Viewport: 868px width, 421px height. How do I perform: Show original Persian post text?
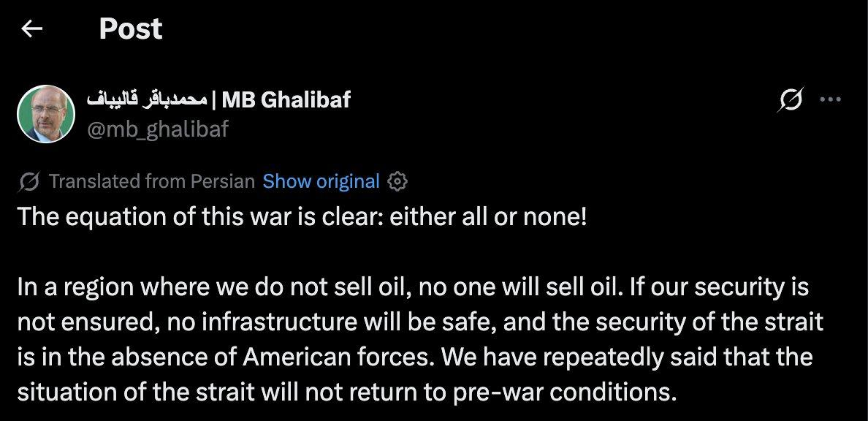click(x=321, y=181)
